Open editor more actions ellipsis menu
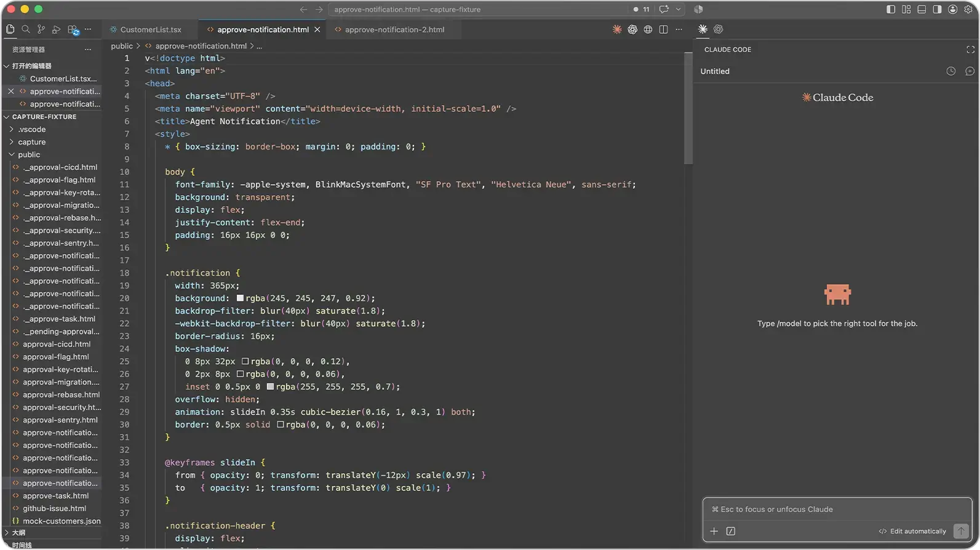This screenshot has width=980, height=550. point(679,29)
